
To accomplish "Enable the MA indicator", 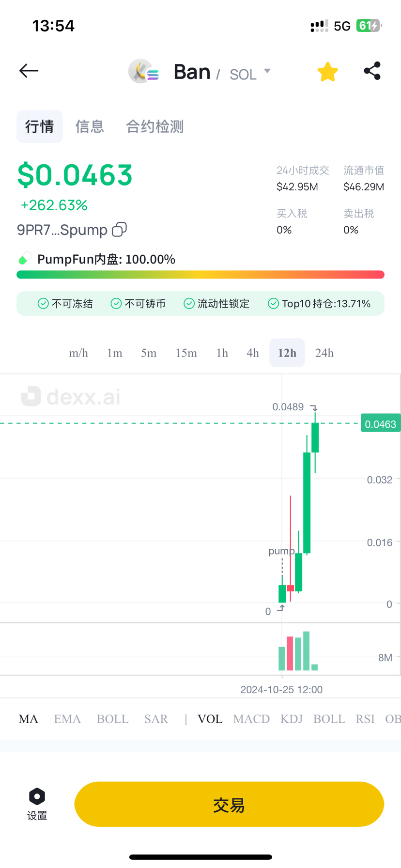I will pos(28,719).
